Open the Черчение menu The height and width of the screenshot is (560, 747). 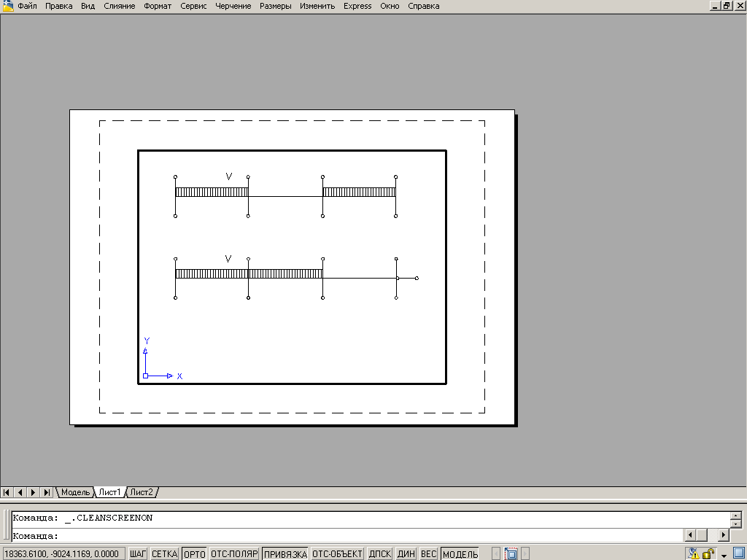pyautogui.click(x=233, y=6)
